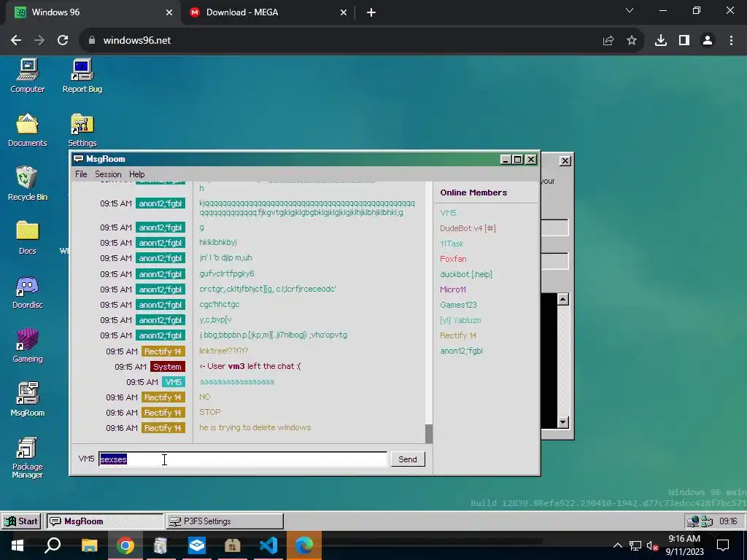The image size is (747, 560).
Task: Click the Send button in MsgRoom
Action: (x=408, y=459)
